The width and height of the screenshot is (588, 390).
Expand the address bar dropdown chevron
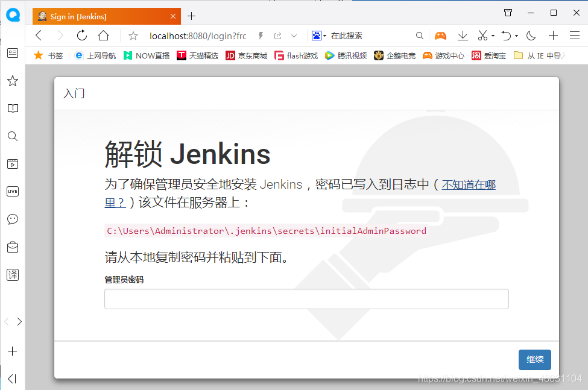294,36
